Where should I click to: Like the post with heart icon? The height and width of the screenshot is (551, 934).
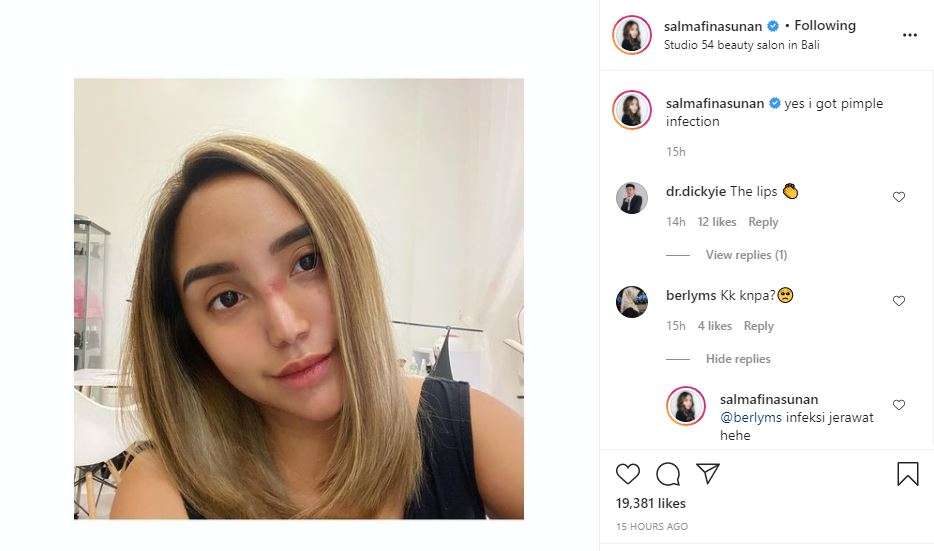click(x=627, y=474)
